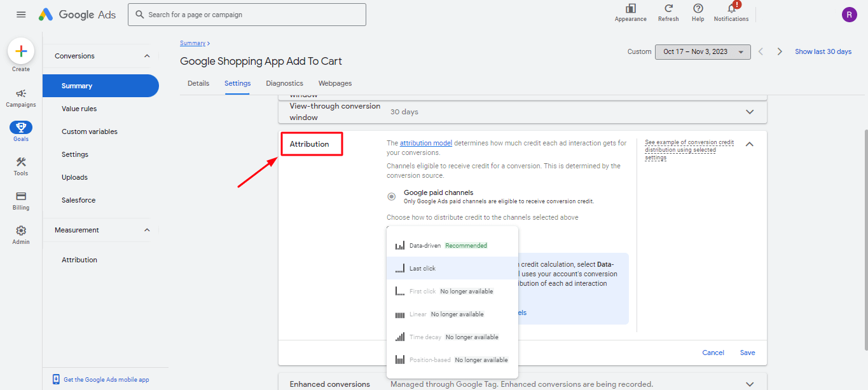
Task: Expand the View-through conversion window row
Action: click(x=750, y=112)
